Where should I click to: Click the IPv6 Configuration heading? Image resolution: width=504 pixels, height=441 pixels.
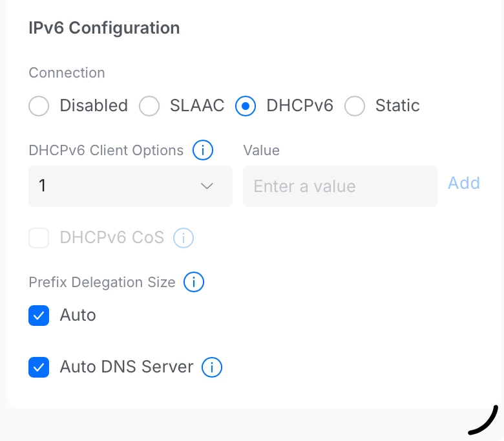104,28
